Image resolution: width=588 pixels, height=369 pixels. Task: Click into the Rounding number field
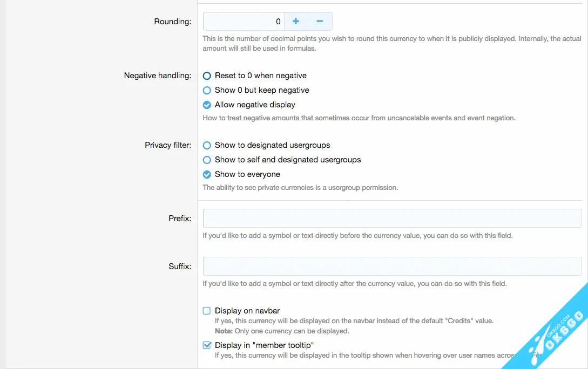point(244,22)
